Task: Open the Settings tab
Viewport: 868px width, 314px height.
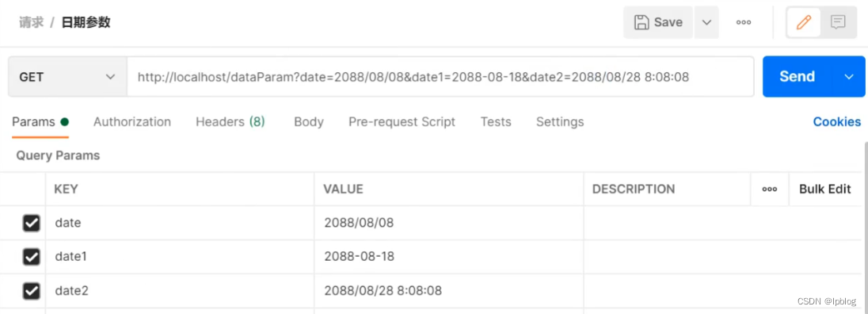Action: point(560,122)
